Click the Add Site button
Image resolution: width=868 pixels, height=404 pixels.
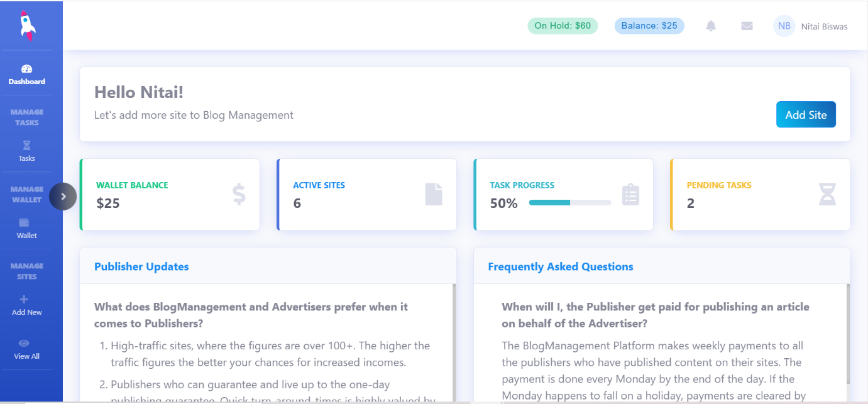pos(806,114)
